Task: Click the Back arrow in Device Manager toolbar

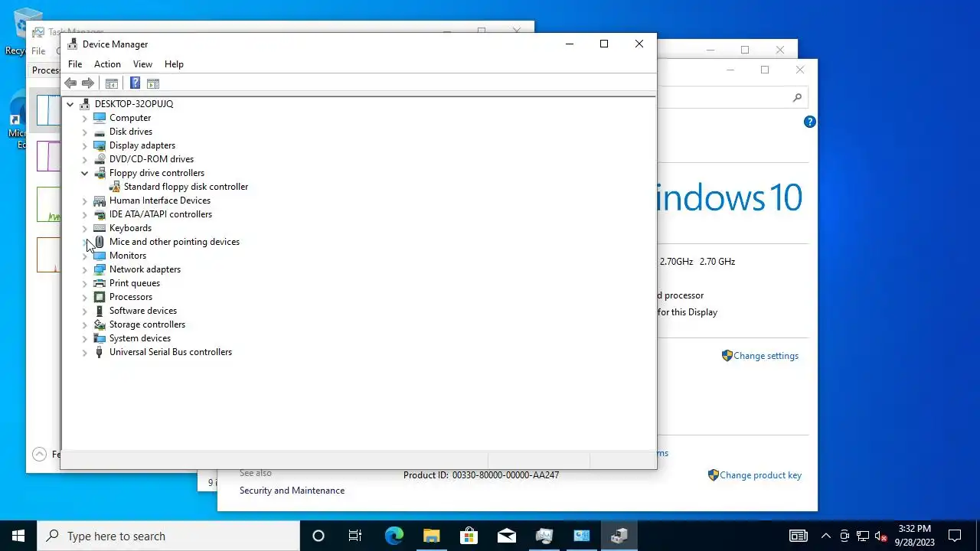Action: pos(70,83)
